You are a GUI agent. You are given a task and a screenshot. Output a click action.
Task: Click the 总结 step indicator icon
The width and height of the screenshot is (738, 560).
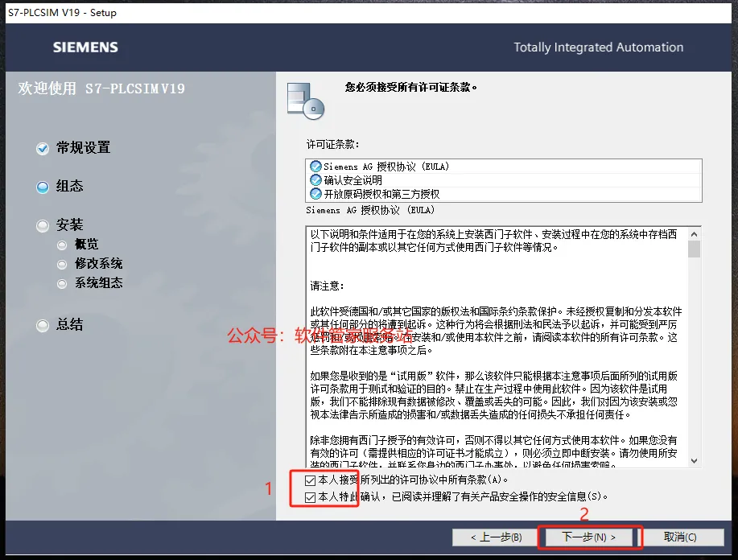tap(43, 326)
